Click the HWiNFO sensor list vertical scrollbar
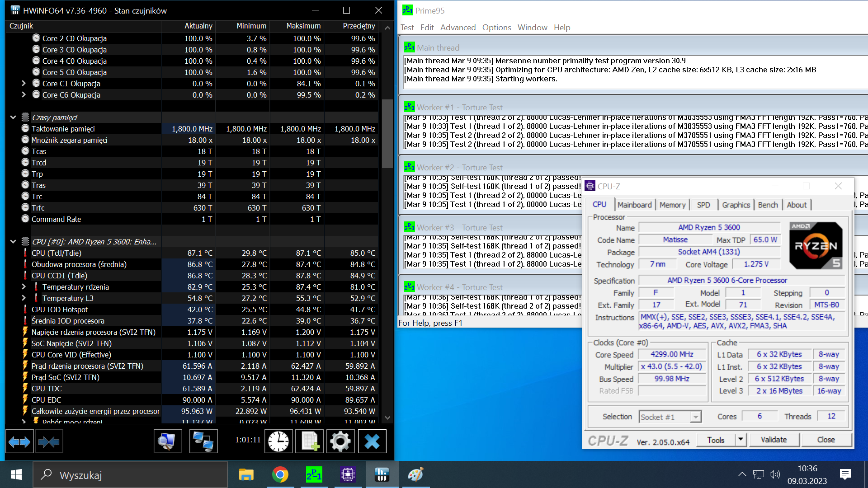Screen dimensions: 868x488 (387, 134)
